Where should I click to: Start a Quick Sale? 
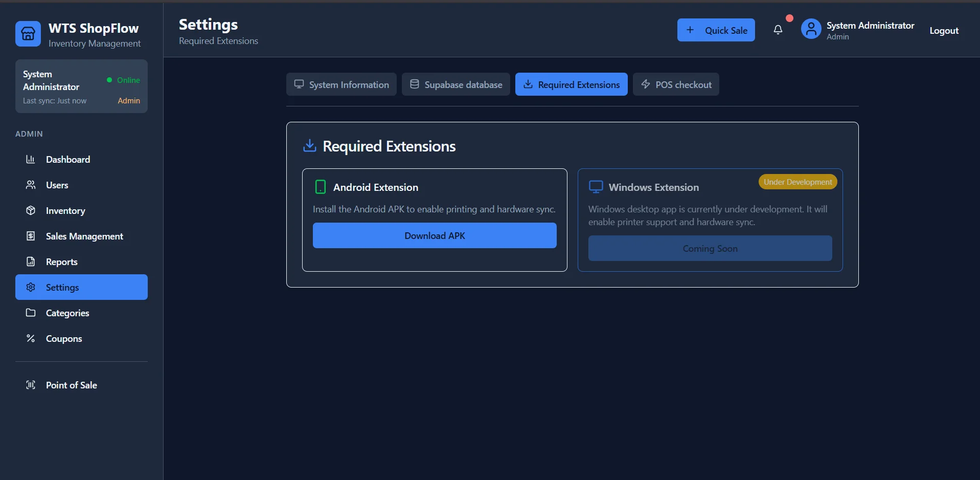pos(716,30)
